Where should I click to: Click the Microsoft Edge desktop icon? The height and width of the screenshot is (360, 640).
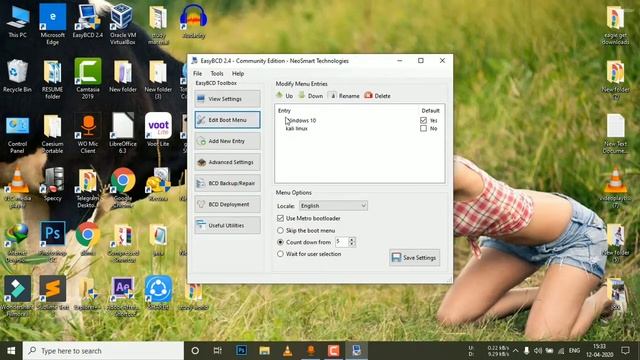(x=52, y=24)
